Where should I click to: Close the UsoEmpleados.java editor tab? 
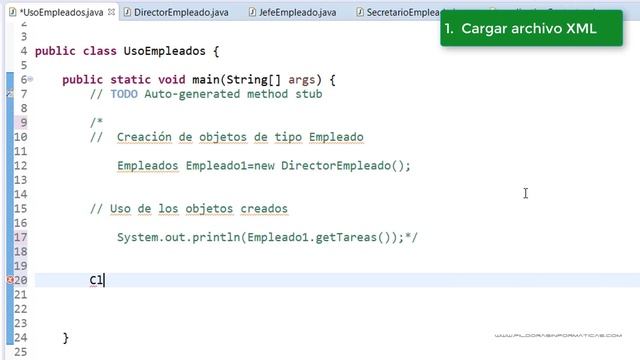pos(111,12)
